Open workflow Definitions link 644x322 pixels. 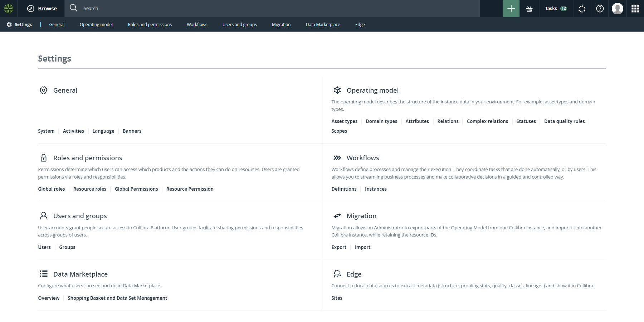point(344,189)
